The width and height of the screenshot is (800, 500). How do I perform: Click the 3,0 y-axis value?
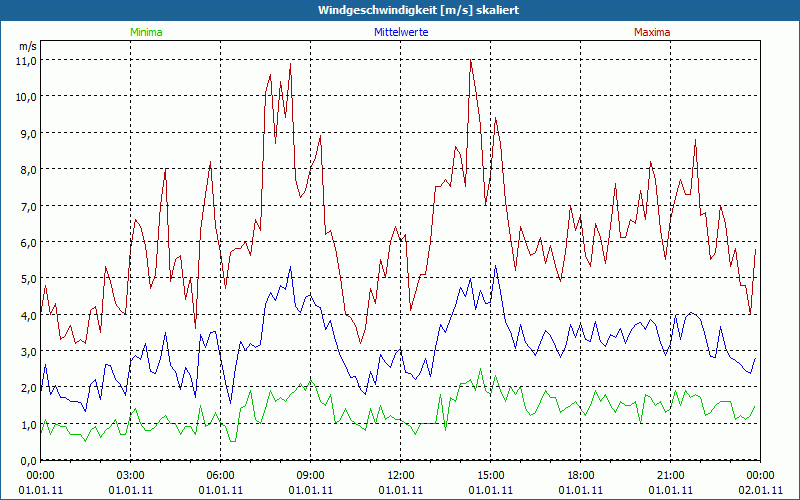coord(28,352)
